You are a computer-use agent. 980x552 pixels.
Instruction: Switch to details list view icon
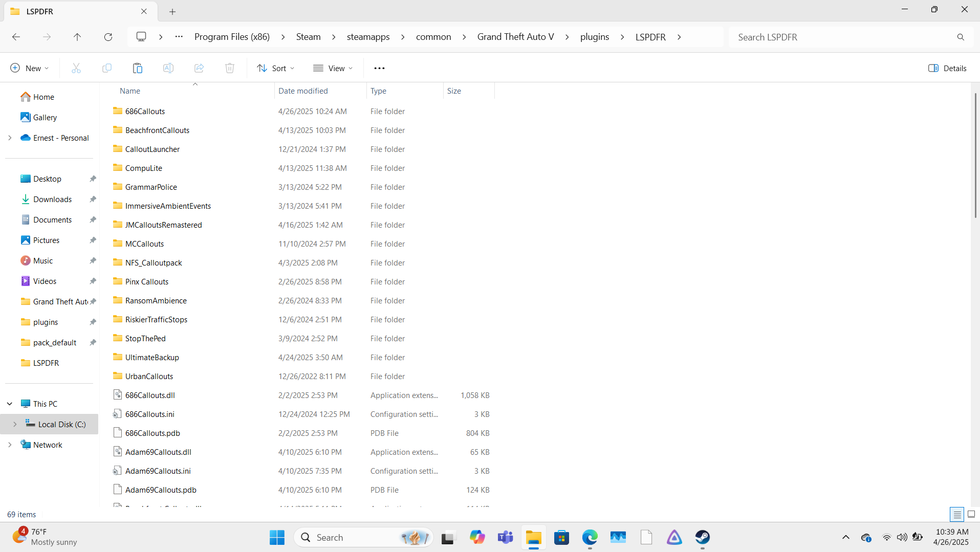957,514
